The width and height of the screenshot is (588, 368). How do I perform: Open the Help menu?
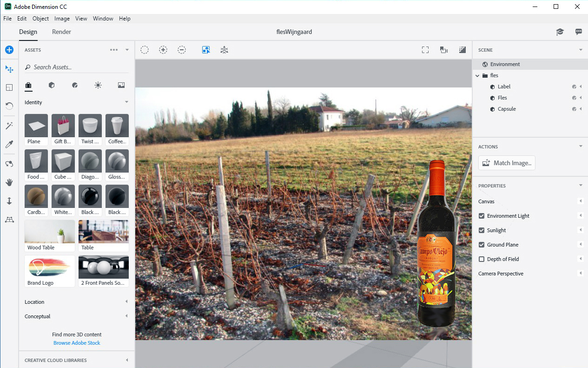[x=125, y=19]
